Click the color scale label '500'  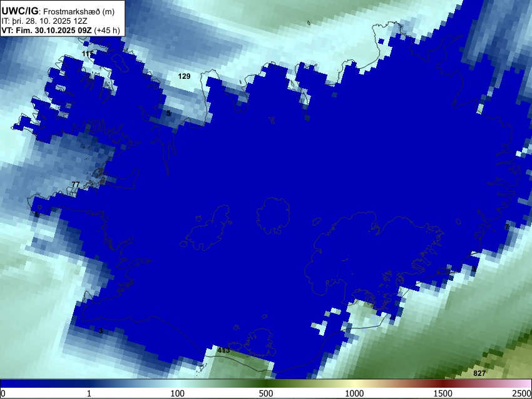266,393
